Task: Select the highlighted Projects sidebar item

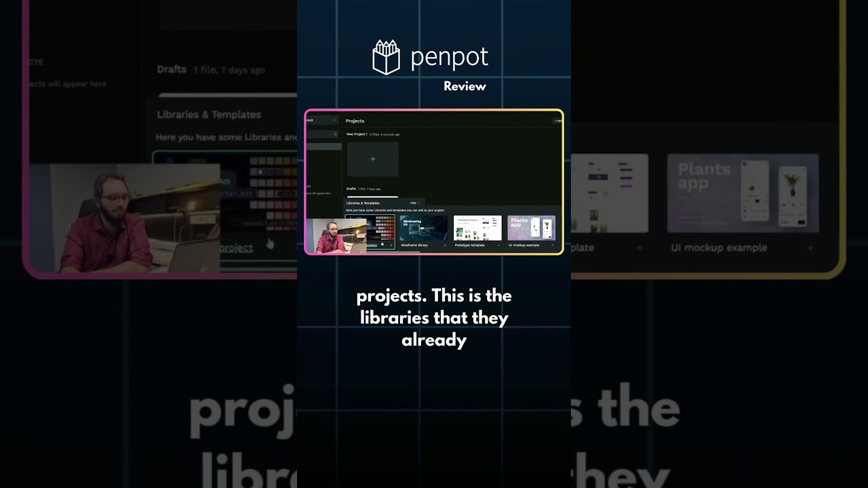Action: [324, 146]
